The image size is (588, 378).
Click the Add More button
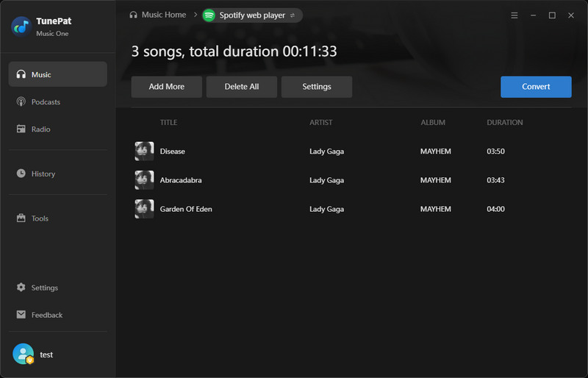tap(167, 87)
